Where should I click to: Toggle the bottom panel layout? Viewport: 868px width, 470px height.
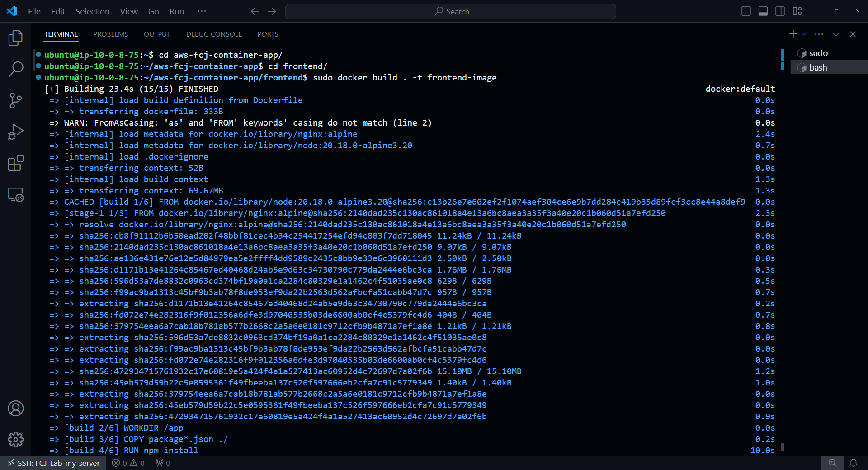point(763,11)
